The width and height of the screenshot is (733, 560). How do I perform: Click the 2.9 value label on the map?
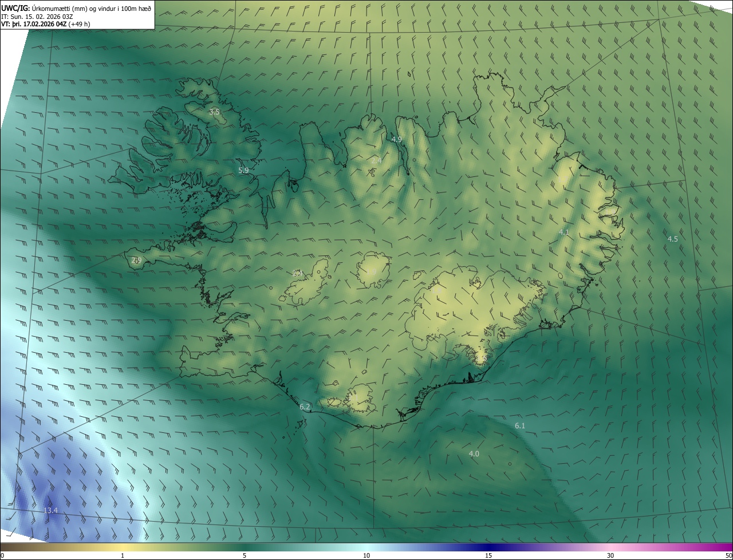pos(136,260)
